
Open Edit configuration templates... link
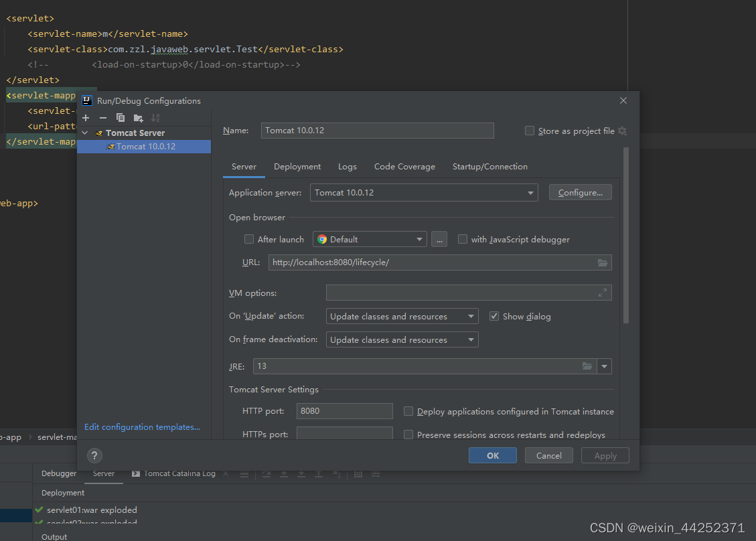pyautogui.click(x=142, y=427)
